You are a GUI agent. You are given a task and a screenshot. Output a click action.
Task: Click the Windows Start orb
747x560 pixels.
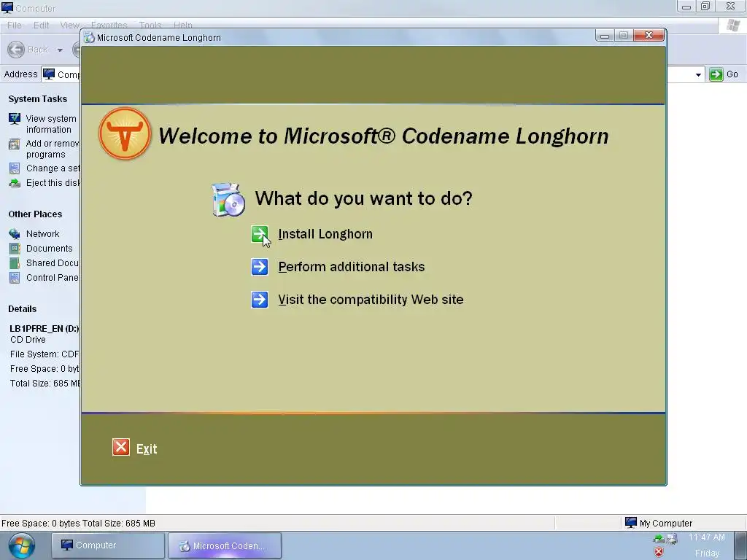tap(21, 545)
